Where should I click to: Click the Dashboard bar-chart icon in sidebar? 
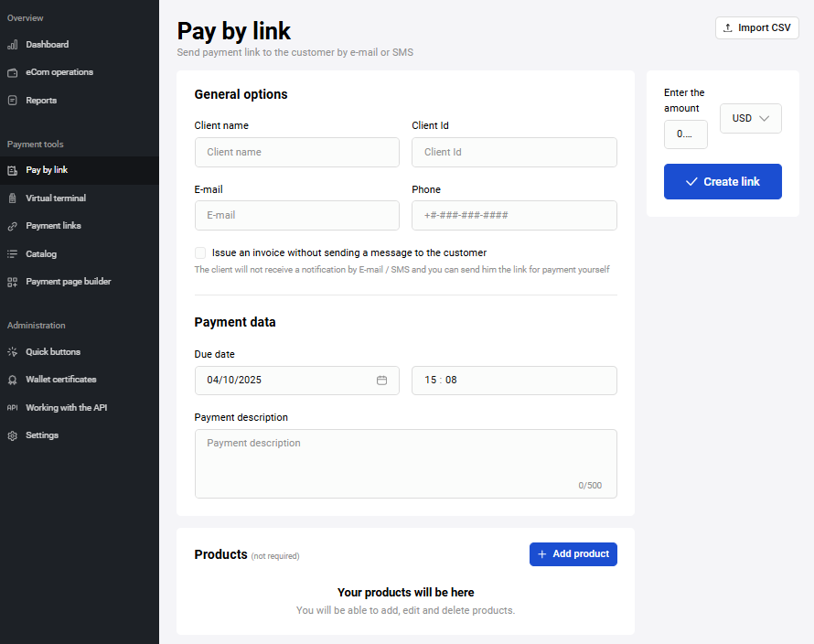[12, 45]
